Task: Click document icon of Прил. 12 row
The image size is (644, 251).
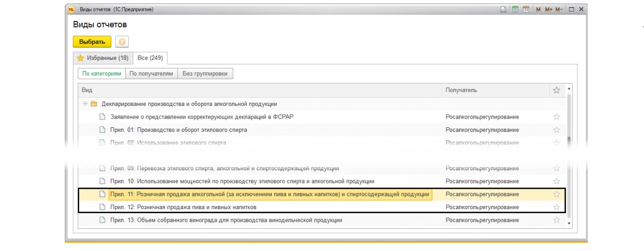Action: coord(102,207)
